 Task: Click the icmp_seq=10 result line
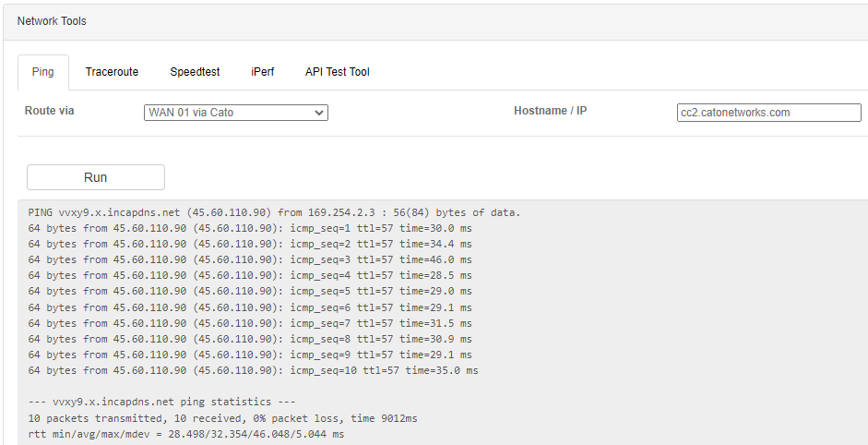253,371
